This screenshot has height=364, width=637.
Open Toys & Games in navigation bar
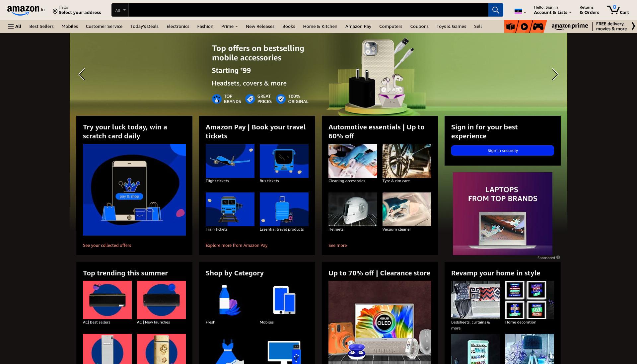click(x=451, y=26)
